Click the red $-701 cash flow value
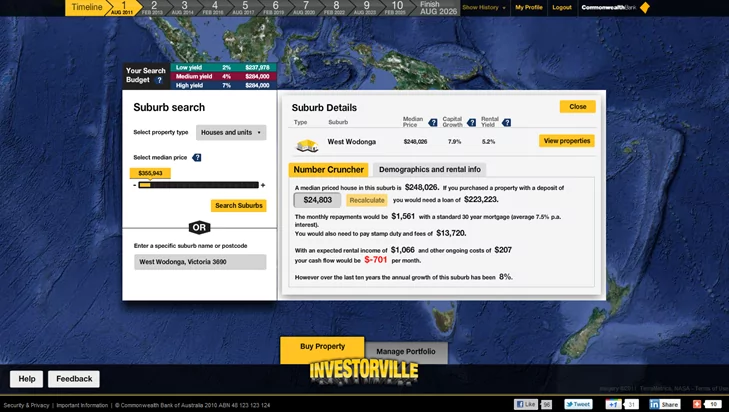Image resolution: width=729 pixels, height=412 pixels. tap(376, 260)
